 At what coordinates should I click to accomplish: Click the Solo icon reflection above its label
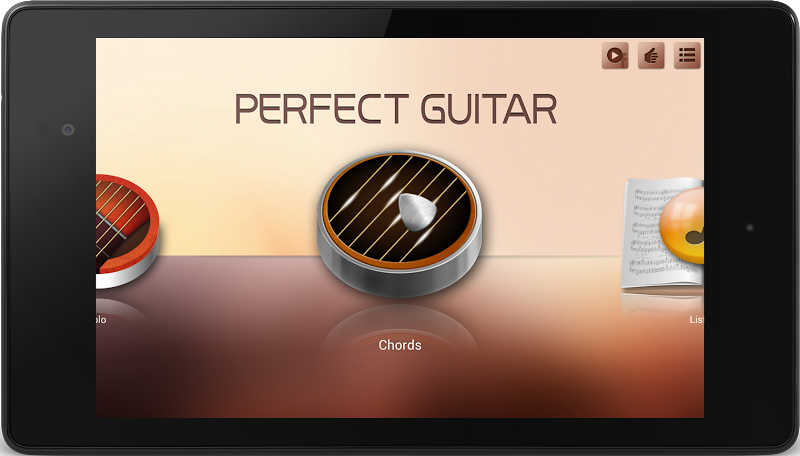coord(121,307)
